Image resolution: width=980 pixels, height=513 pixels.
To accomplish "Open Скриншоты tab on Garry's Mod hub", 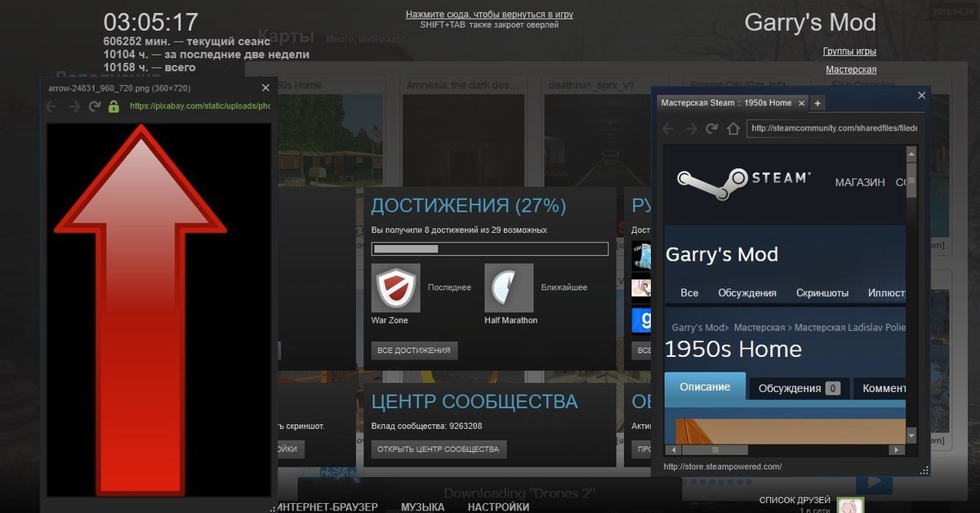I will click(x=822, y=292).
